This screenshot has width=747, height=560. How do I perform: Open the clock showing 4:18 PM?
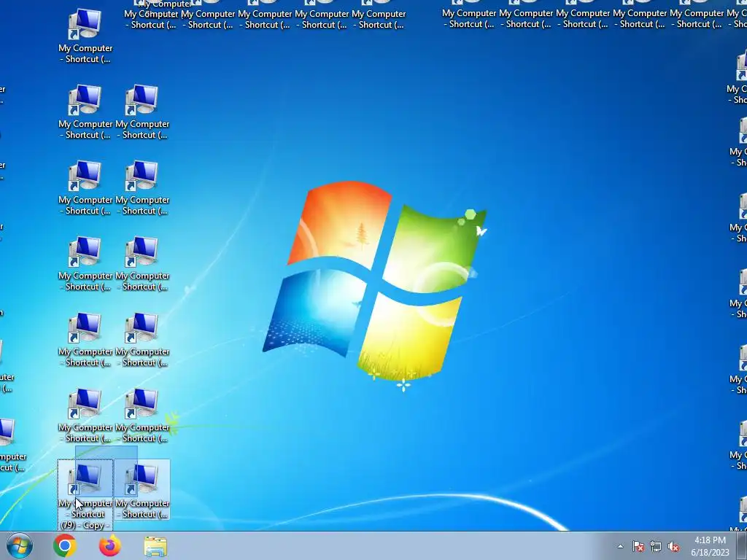click(710, 546)
